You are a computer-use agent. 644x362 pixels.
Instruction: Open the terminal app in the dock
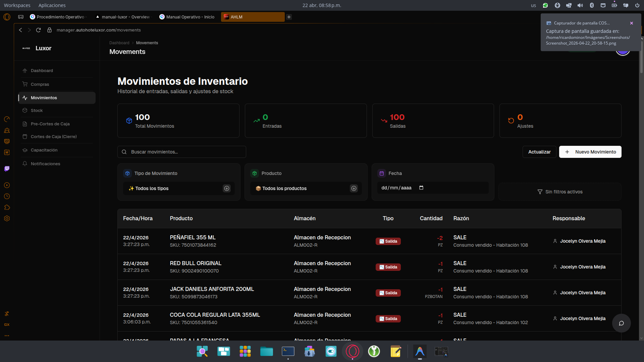[x=288, y=351]
